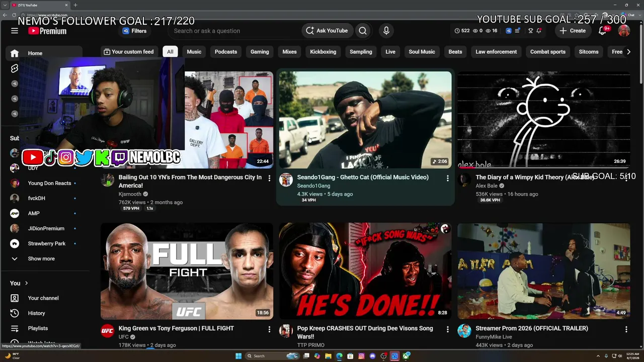Open the account avatar menu
This screenshot has height=362, width=644.
624,31
